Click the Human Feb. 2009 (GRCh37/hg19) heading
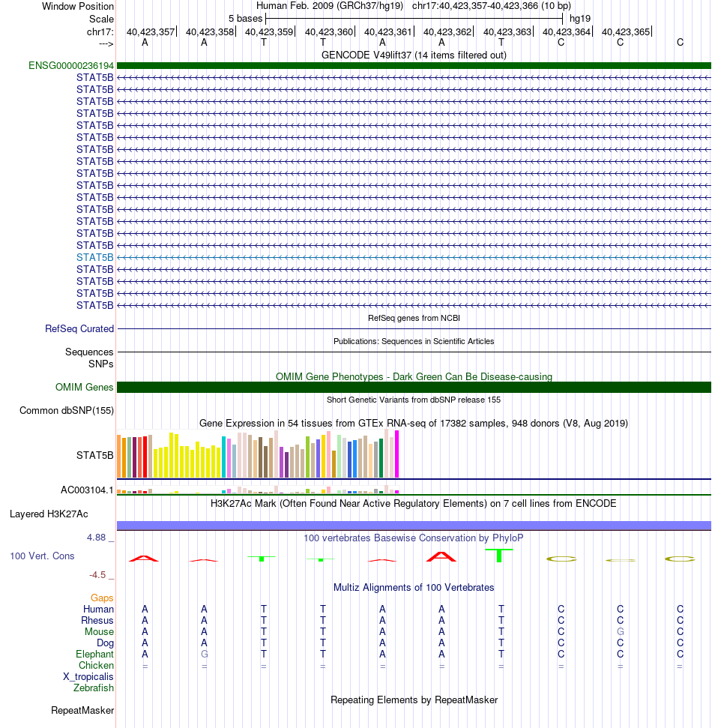 [330, 6]
